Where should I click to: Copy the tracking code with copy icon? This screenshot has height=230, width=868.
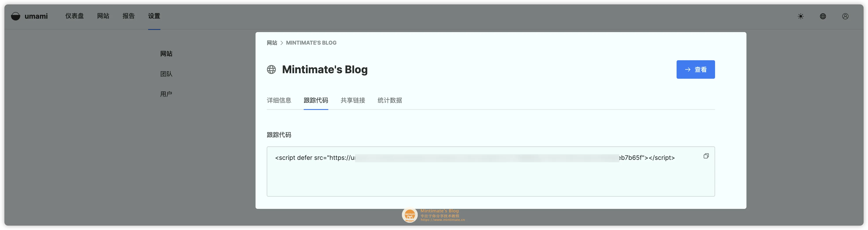(x=706, y=156)
